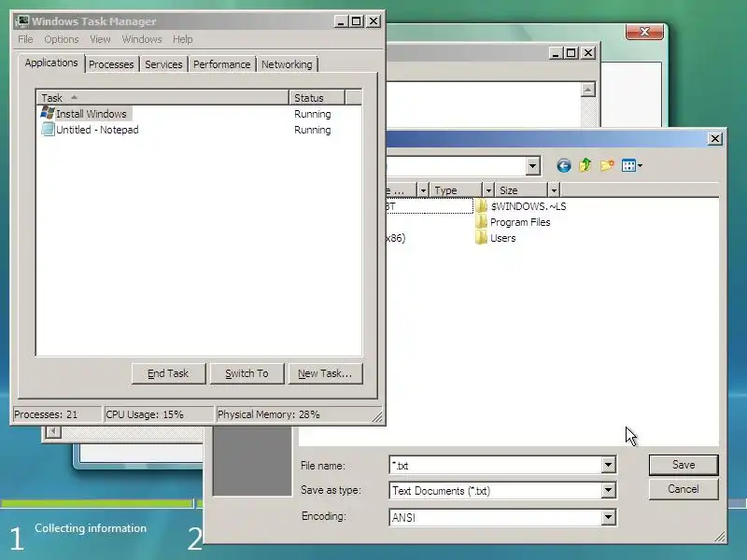Viewport: 747px width, 560px height.
Task: Select the Users folder
Action: tap(496, 238)
